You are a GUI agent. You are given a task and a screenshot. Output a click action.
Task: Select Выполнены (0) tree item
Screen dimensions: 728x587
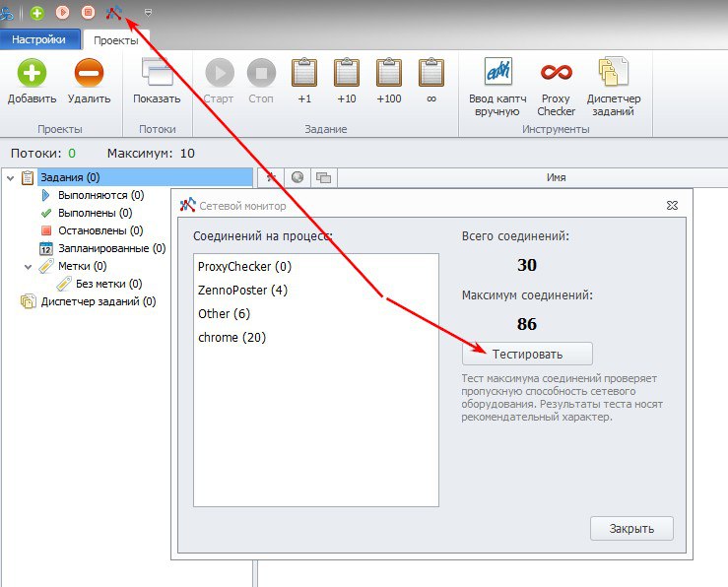[x=96, y=213]
